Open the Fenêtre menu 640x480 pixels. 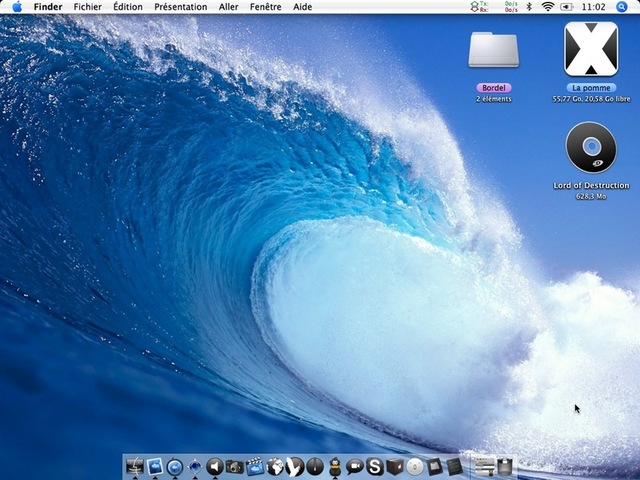point(266,7)
